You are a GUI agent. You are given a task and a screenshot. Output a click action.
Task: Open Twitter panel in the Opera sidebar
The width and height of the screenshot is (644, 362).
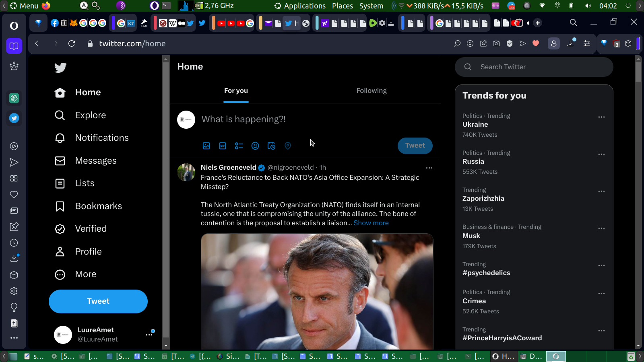[14, 118]
